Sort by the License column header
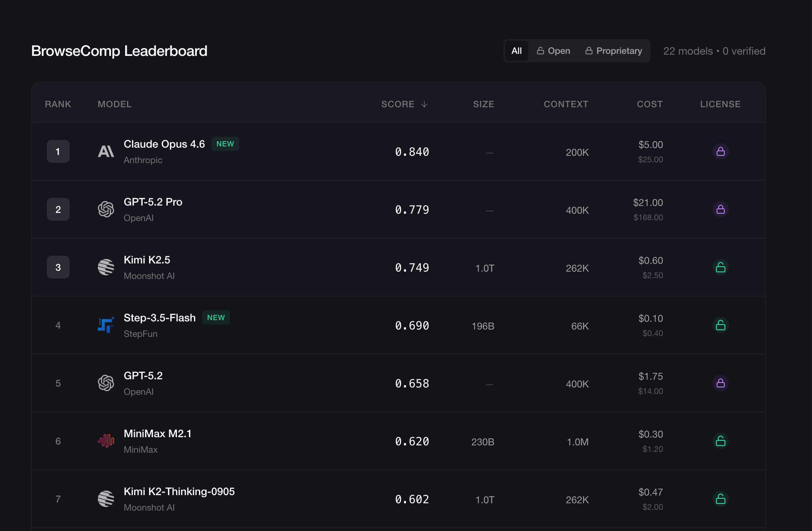This screenshot has height=531, width=812. [720, 104]
